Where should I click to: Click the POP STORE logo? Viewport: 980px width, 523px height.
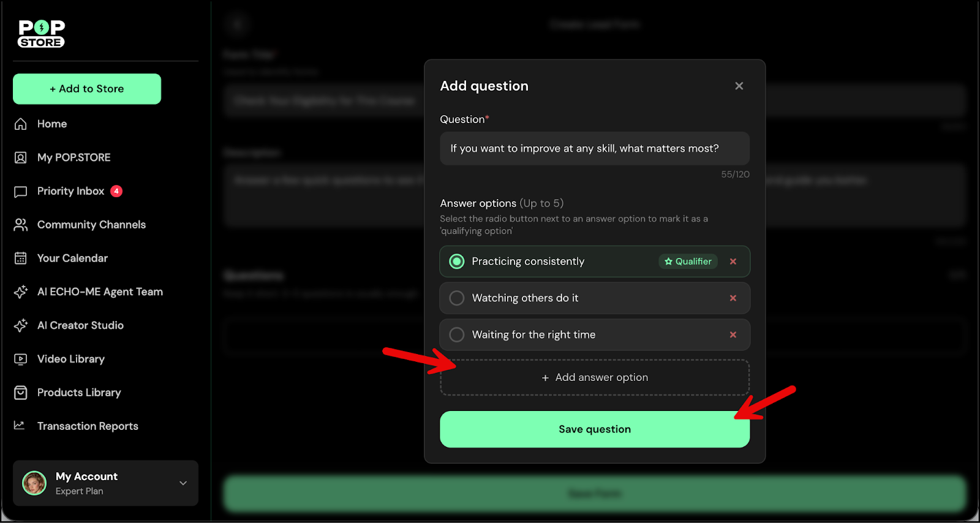tap(41, 34)
